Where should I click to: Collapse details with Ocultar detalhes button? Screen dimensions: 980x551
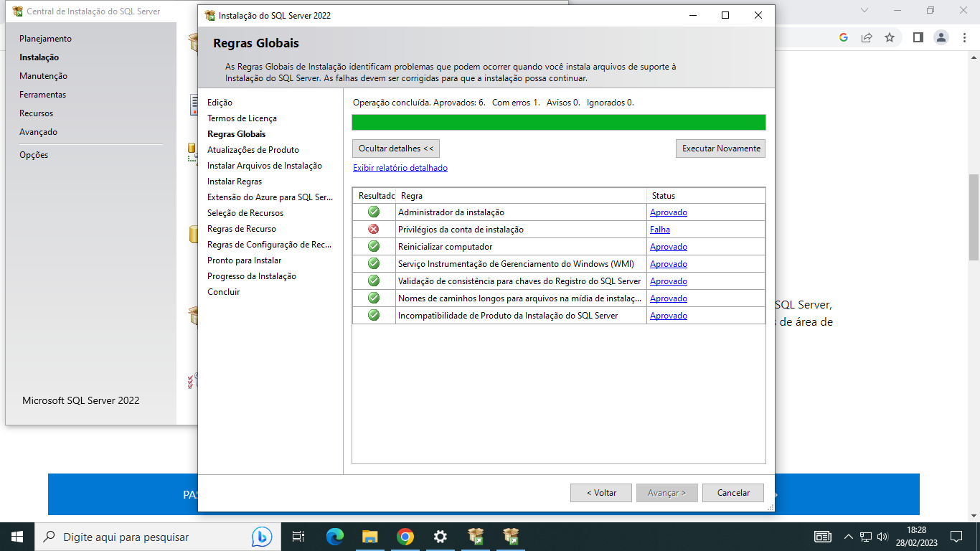(396, 149)
